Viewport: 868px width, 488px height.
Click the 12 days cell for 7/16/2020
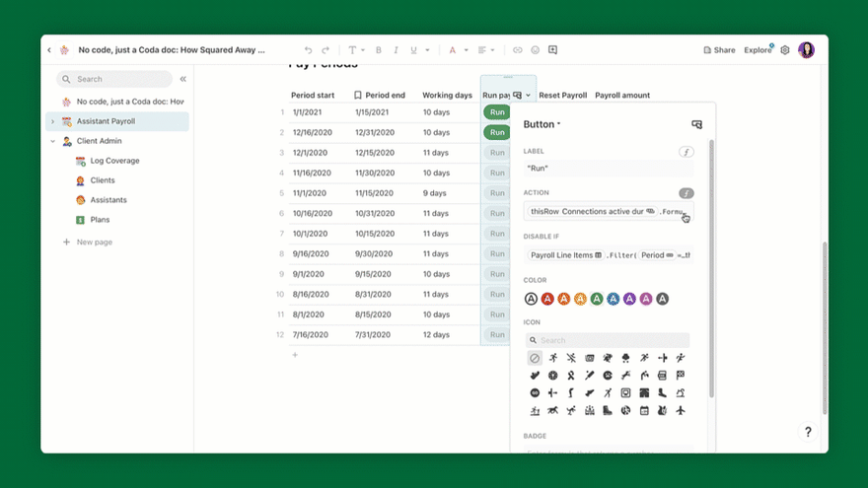pos(438,335)
